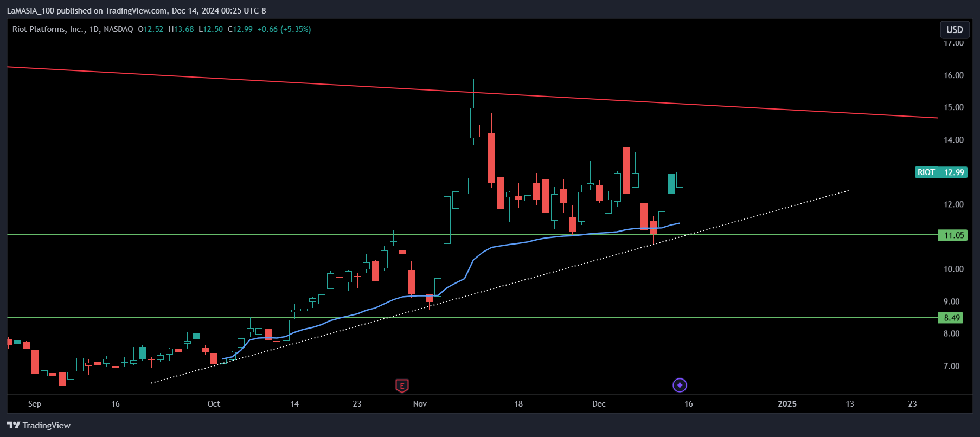Viewport: 980px width, 437px height.
Task: Click the 'Oct' time axis label
Action: pos(214,404)
